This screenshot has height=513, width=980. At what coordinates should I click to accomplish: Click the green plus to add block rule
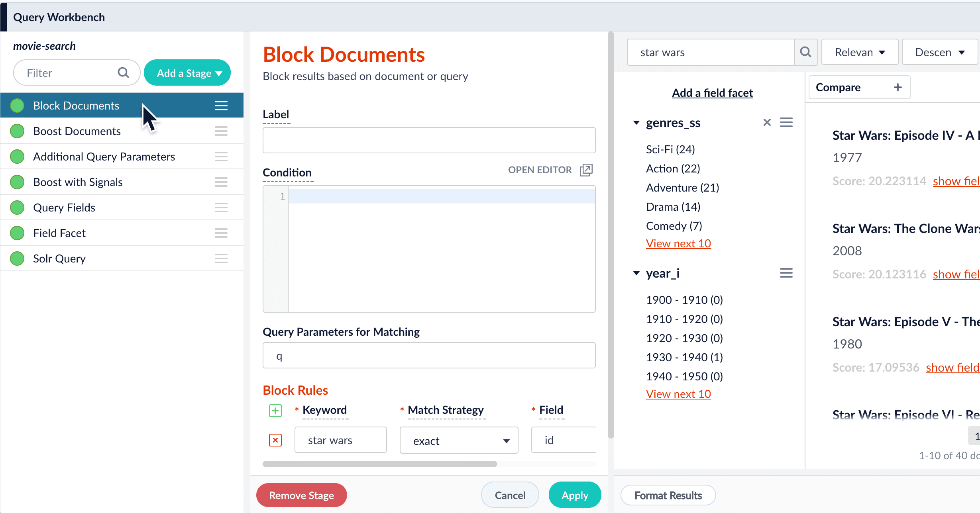point(275,410)
